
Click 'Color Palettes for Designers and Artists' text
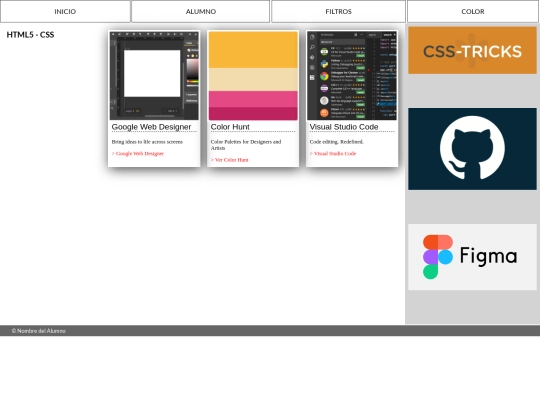point(246,145)
